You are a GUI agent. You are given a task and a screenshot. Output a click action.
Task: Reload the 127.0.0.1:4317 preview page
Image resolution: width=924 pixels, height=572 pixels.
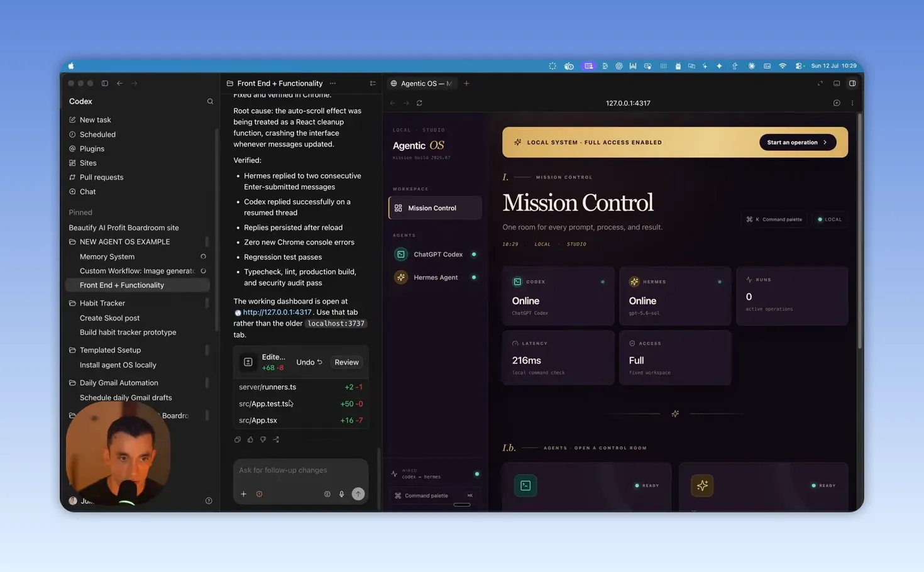point(419,103)
